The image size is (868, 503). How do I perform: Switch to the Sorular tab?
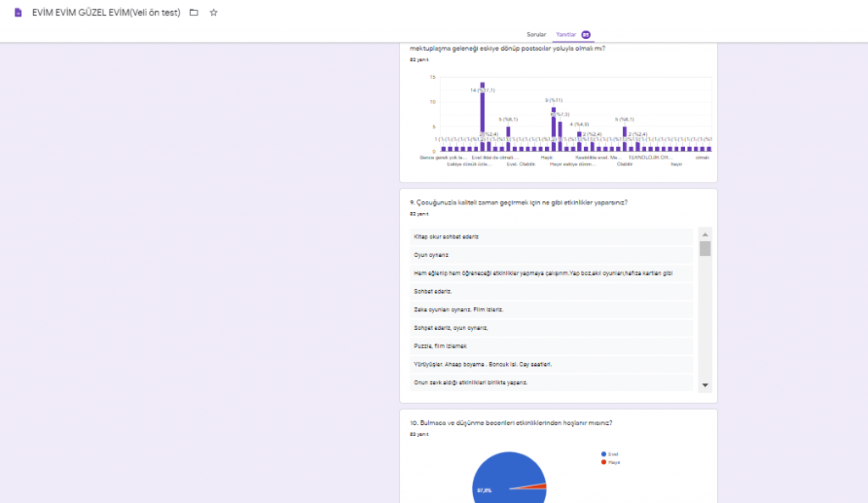536,35
